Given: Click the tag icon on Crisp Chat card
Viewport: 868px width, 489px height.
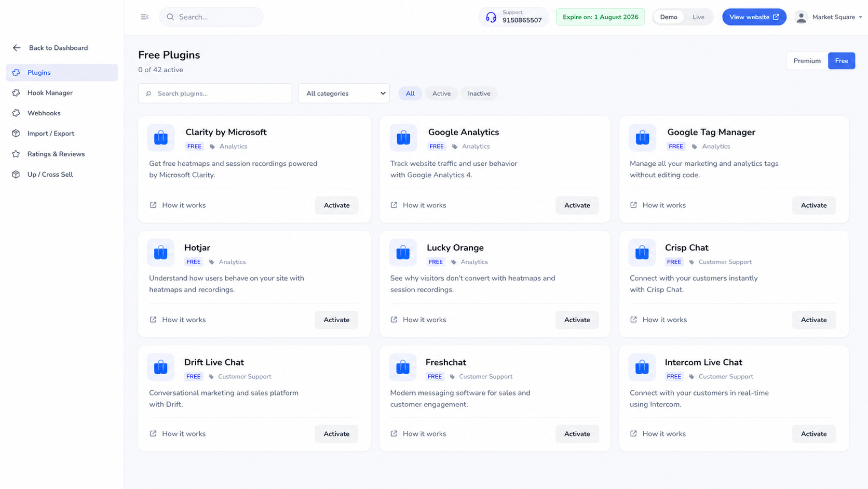Looking at the screenshot, I should tap(691, 262).
